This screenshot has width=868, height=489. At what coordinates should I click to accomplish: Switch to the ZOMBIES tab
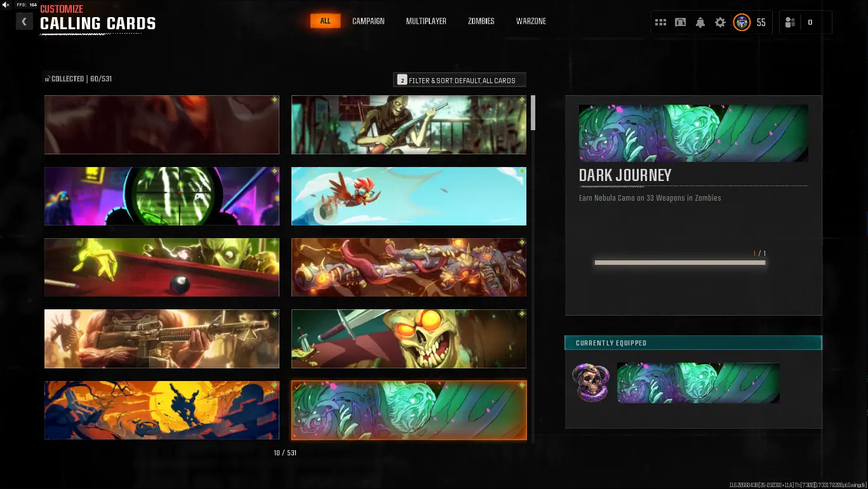(481, 21)
